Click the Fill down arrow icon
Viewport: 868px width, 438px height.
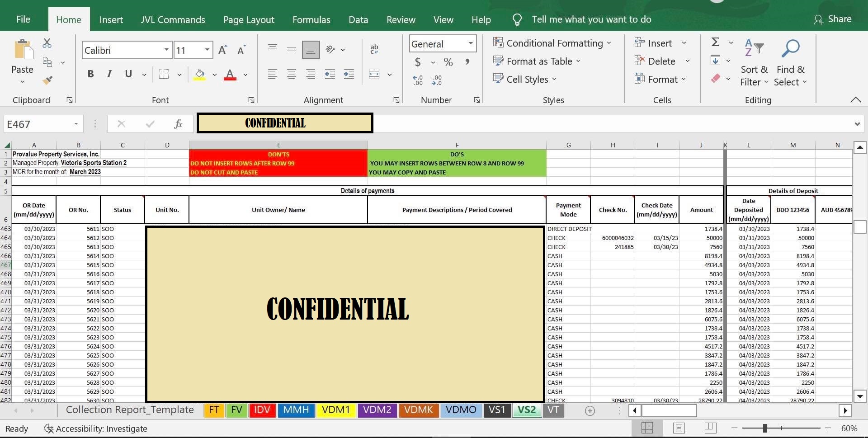[715, 60]
